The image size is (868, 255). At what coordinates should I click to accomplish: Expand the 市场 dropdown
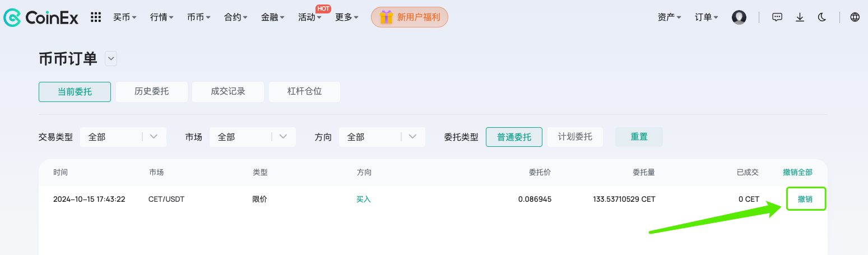(x=253, y=137)
